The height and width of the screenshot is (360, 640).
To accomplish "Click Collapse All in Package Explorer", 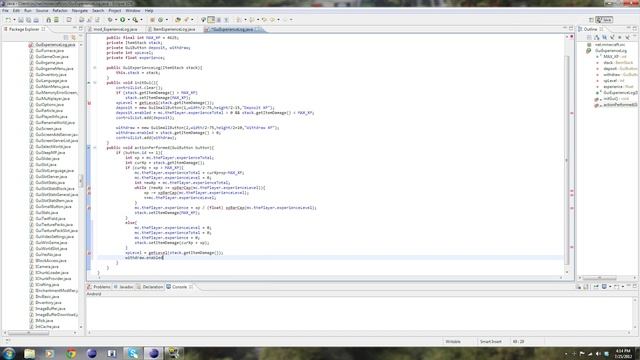I will click(66, 37).
